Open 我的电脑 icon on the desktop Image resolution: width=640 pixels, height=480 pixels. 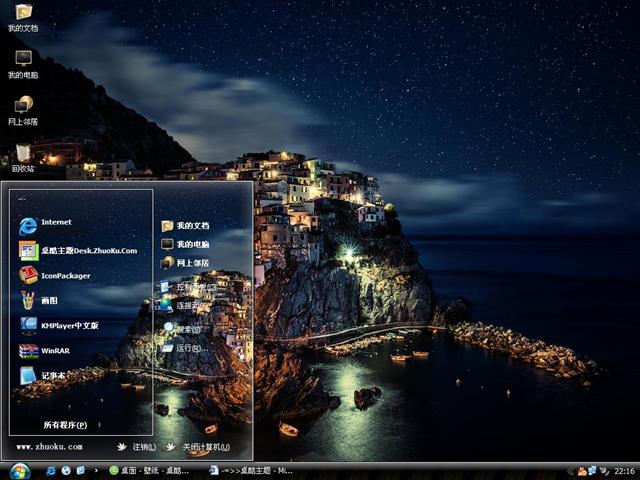click(x=23, y=61)
